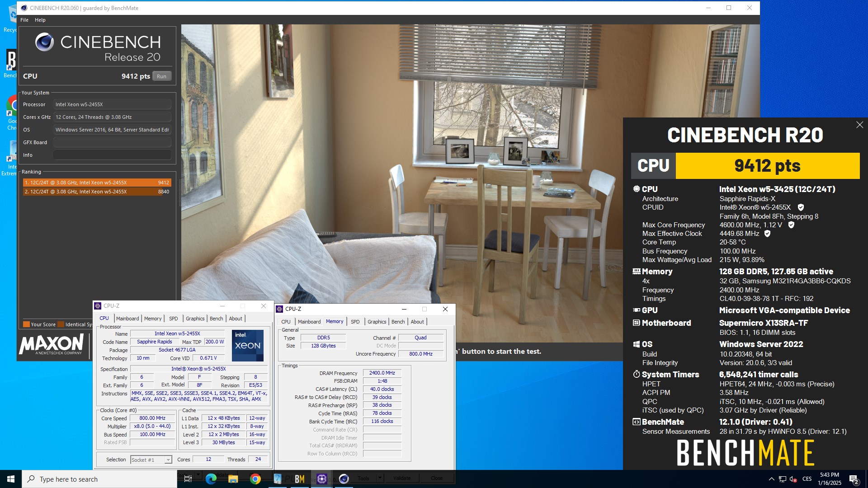This screenshot has width=868, height=488.
Task: Click shield icon next to CPUID value
Action: (x=801, y=207)
